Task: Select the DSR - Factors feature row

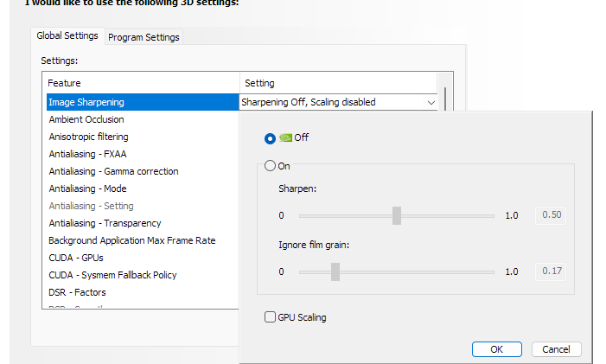Action: 77,292
